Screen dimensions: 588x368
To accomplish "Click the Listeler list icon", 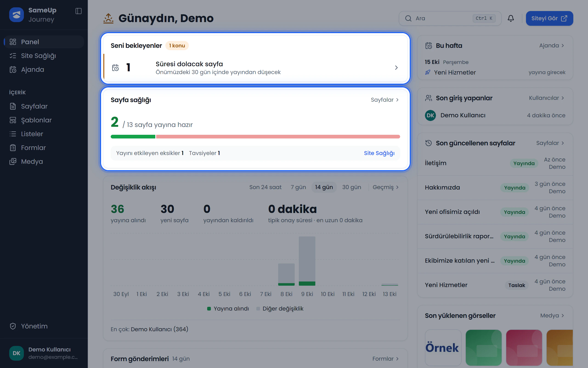I will pyautogui.click(x=13, y=134).
